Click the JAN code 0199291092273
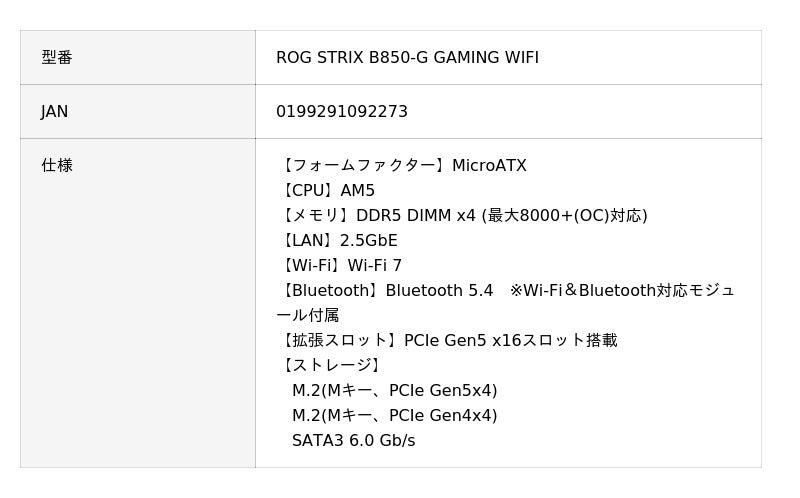Screen dimensions: 800x498 [x=342, y=112]
